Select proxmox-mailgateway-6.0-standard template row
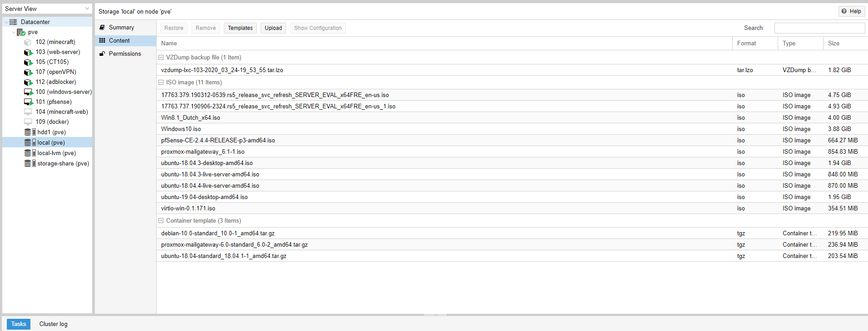Image resolution: width=868 pixels, height=331 pixels. [512, 244]
